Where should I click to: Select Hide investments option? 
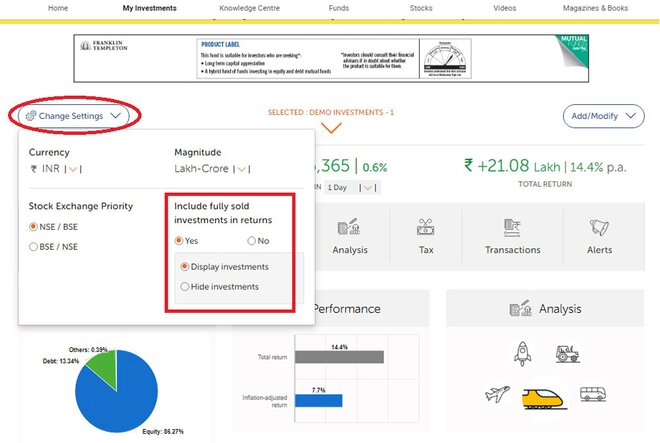184,287
